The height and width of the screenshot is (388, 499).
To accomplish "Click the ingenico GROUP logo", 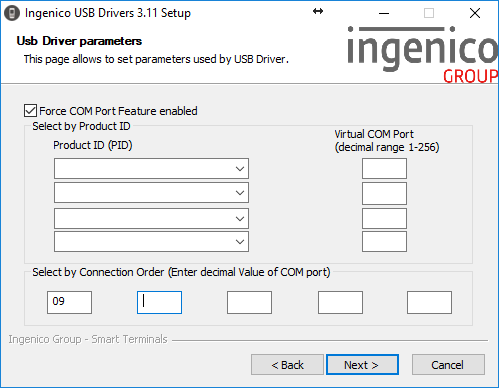I will click(422, 54).
